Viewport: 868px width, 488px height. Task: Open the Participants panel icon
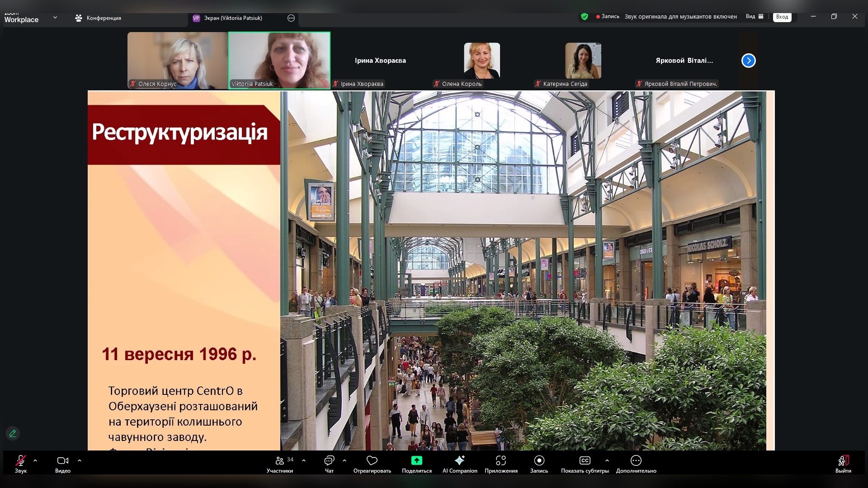coord(280,461)
